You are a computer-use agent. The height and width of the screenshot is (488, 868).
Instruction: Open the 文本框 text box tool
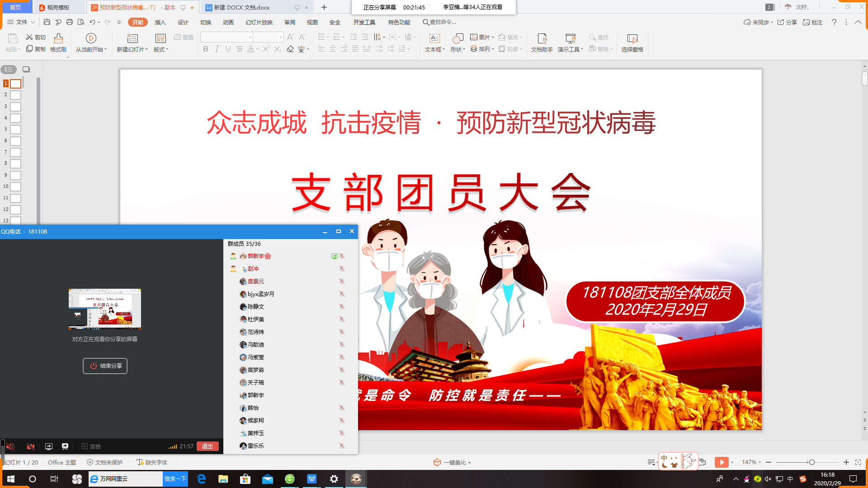[x=434, y=38]
